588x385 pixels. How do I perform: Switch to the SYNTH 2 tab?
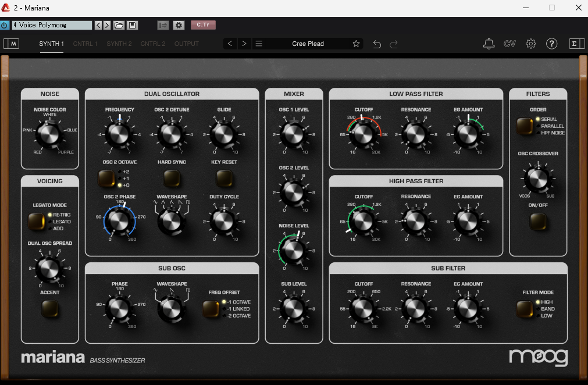point(119,44)
